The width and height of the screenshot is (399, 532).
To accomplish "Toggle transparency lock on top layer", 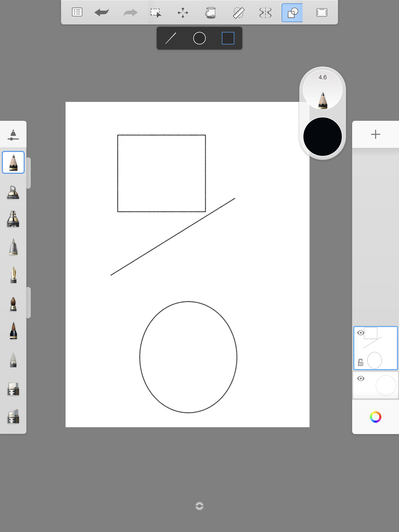I will coord(361,362).
